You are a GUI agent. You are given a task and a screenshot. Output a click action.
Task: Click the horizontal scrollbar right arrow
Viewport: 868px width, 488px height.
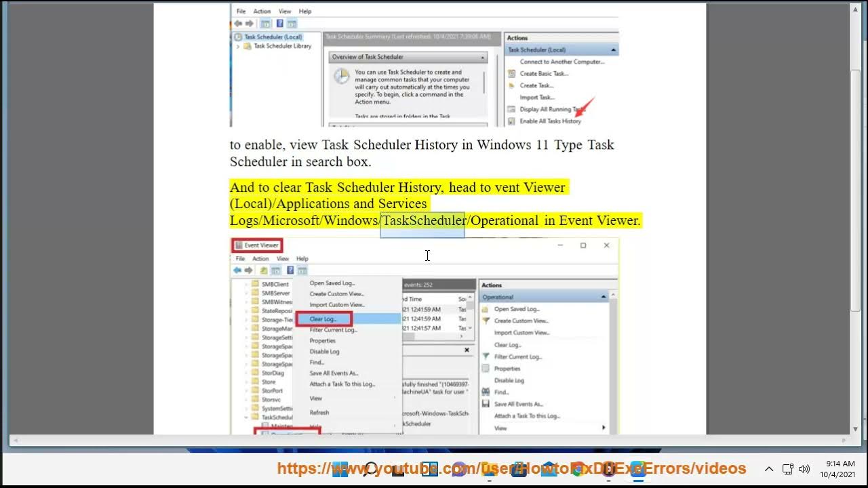pyautogui.click(x=844, y=441)
